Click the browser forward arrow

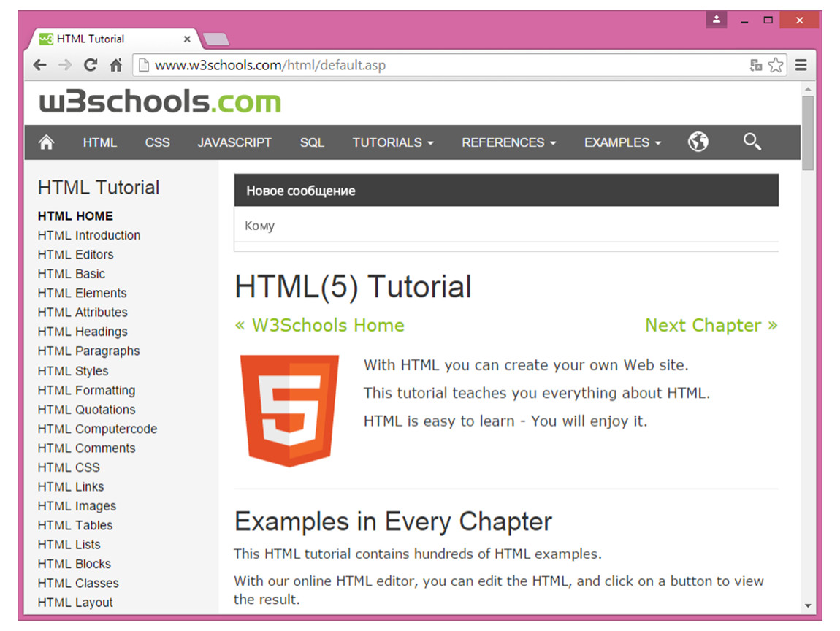[x=65, y=65]
